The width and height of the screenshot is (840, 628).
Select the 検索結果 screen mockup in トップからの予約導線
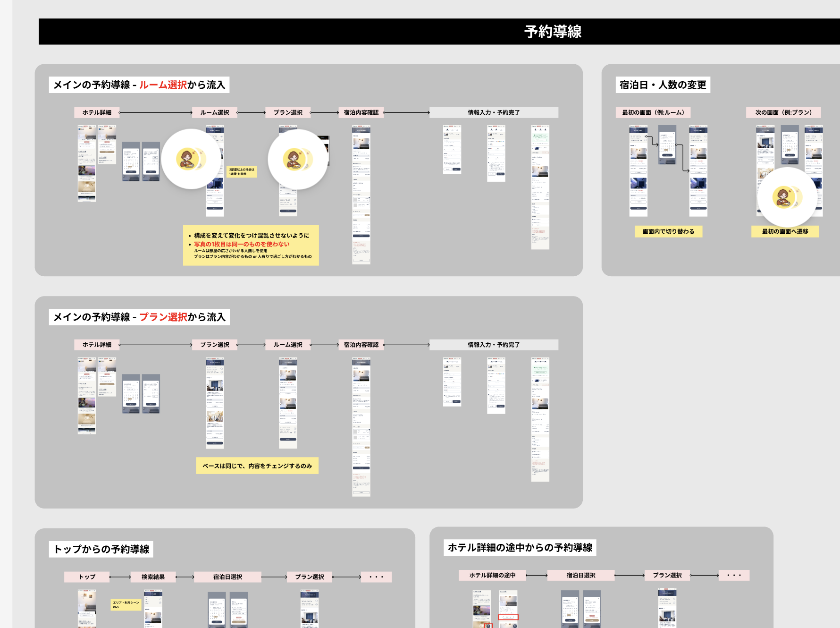(x=153, y=609)
